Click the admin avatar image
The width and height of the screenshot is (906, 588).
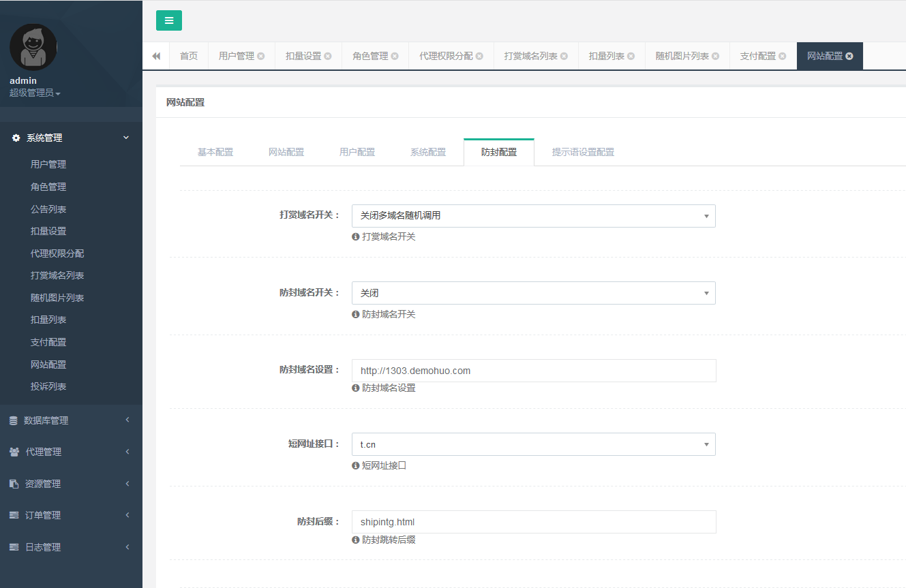[x=33, y=47]
